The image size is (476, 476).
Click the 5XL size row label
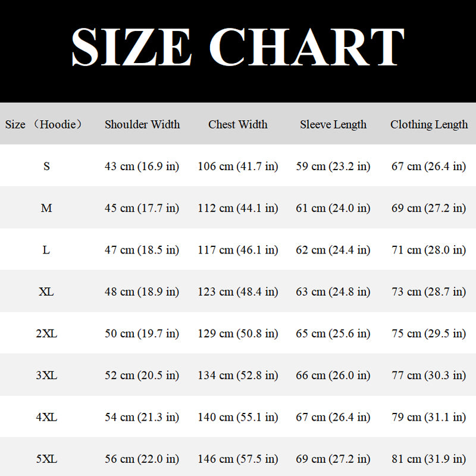(46, 459)
